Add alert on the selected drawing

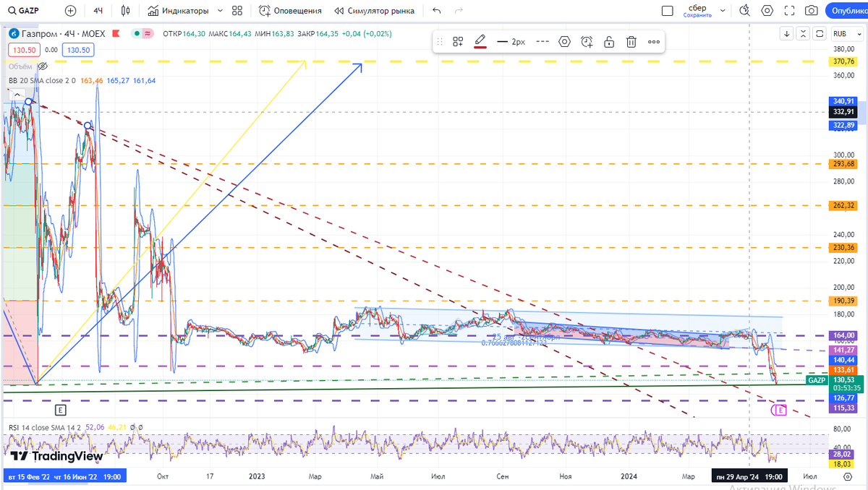587,41
